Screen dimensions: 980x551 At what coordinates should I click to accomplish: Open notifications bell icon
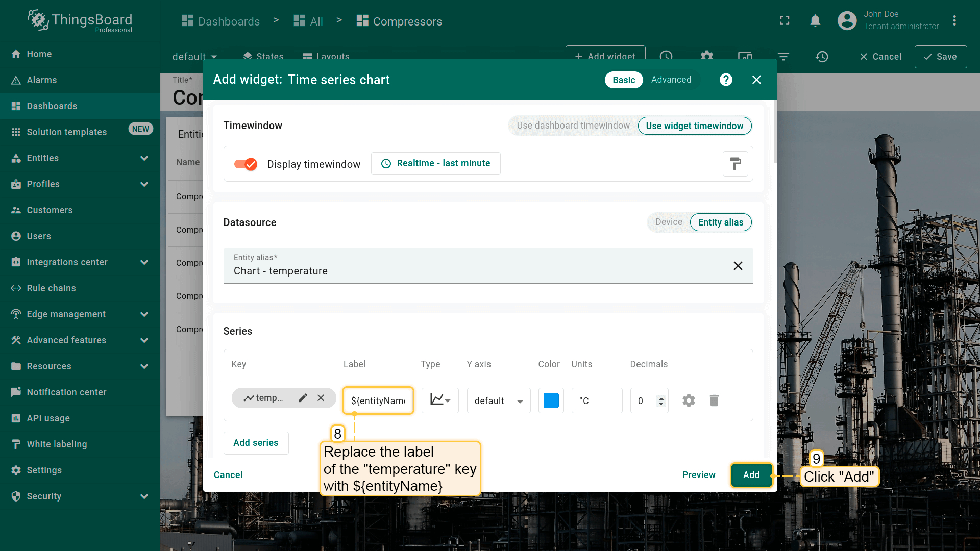[x=815, y=21]
